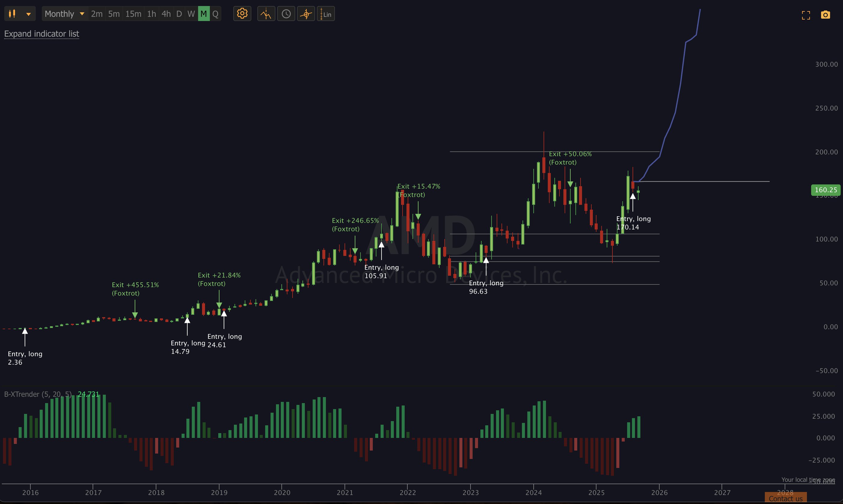The width and height of the screenshot is (843, 504).
Task: Click the indicators zigzag chart icon
Action: click(x=266, y=14)
